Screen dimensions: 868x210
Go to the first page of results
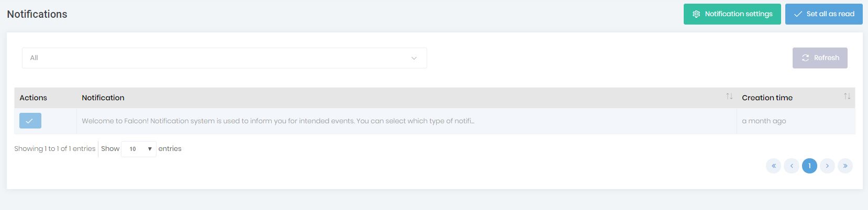[773, 166]
